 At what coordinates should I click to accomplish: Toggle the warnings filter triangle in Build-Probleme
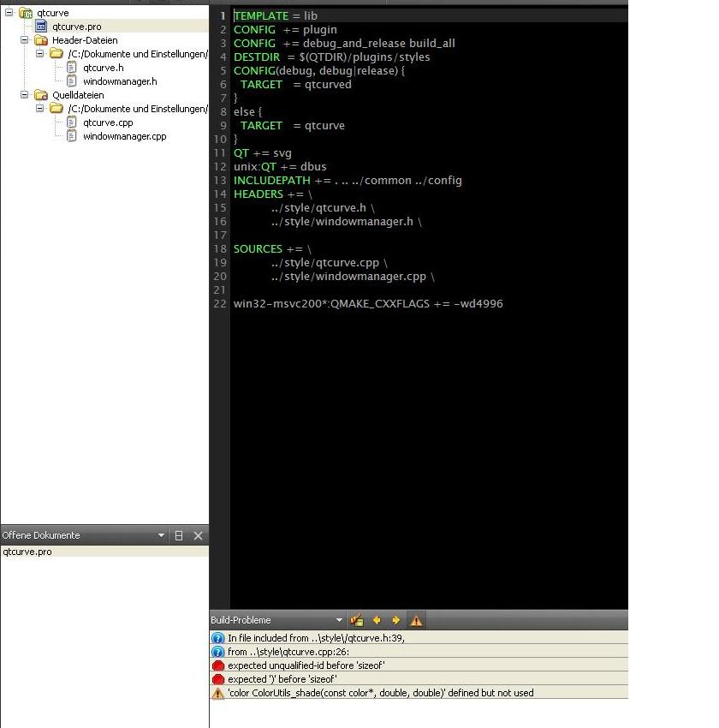click(x=416, y=621)
